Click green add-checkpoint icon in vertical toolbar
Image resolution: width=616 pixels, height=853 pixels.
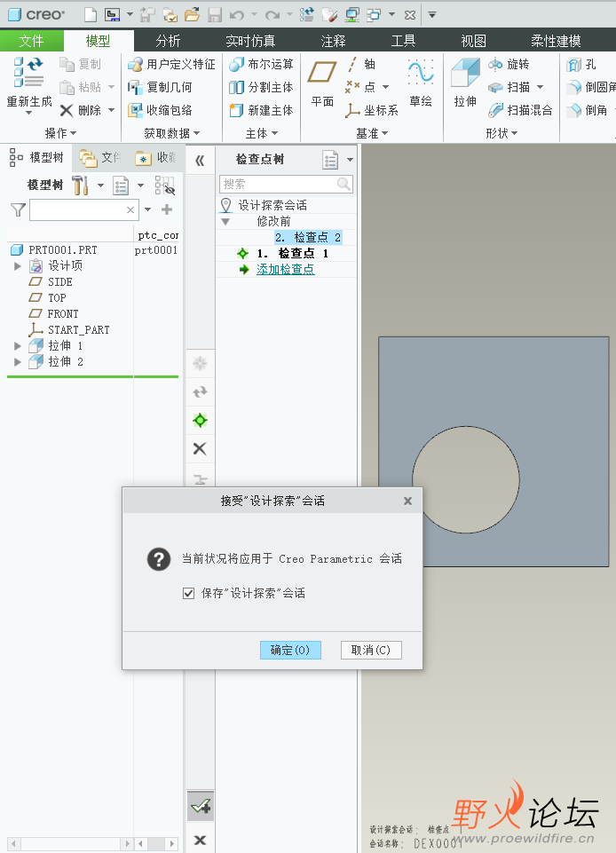pyautogui.click(x=200, y=420)
